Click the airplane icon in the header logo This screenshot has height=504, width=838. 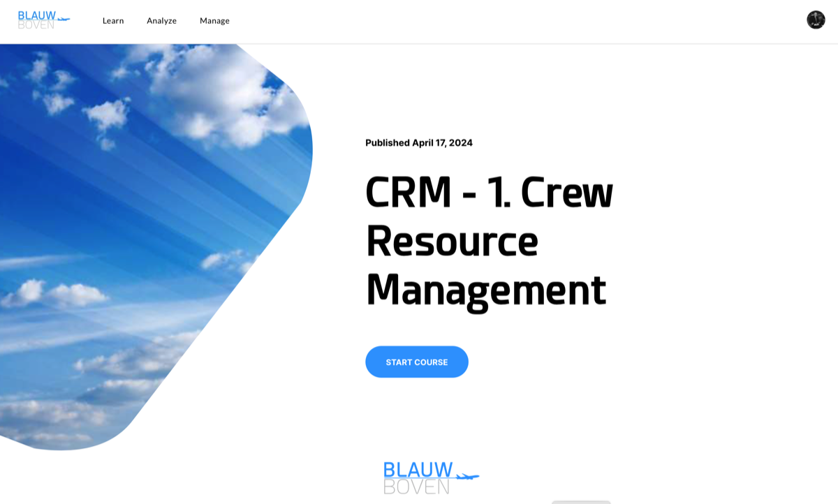[64, 19]
